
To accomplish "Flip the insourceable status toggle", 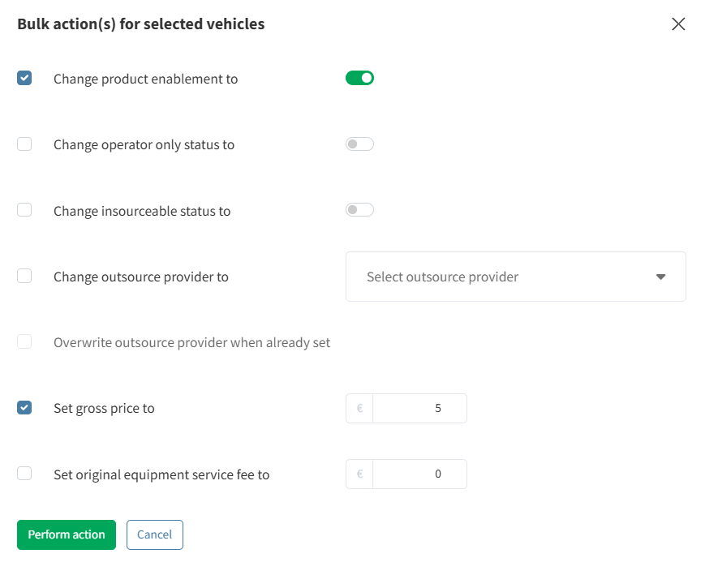I will tap(359, 210).
